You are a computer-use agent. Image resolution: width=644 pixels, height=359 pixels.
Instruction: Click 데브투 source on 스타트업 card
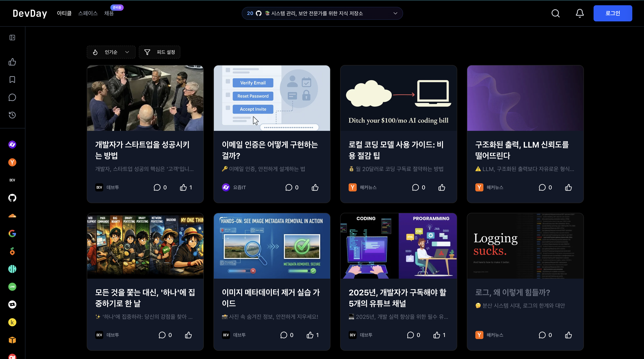[107, 187]
